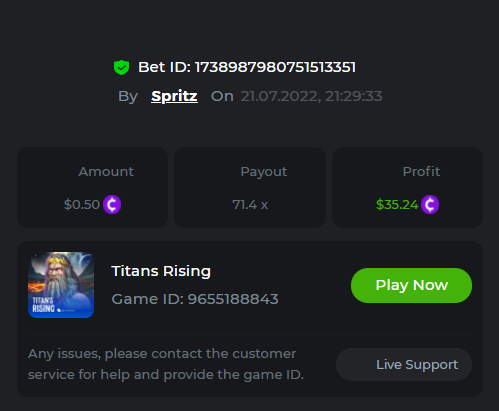Click the Titans Rising game title
Viewport: 499px width, 411px height.
tap(161, 271)
